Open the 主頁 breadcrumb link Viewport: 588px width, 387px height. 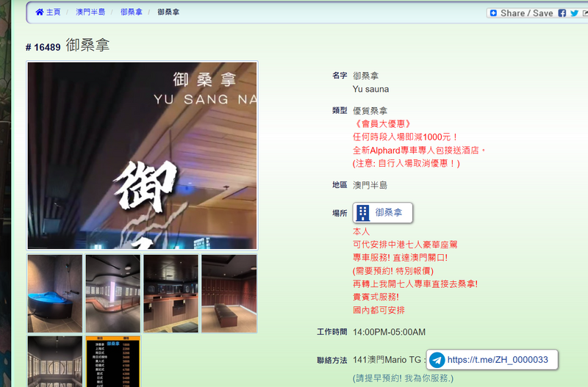(x=53, y=12)
